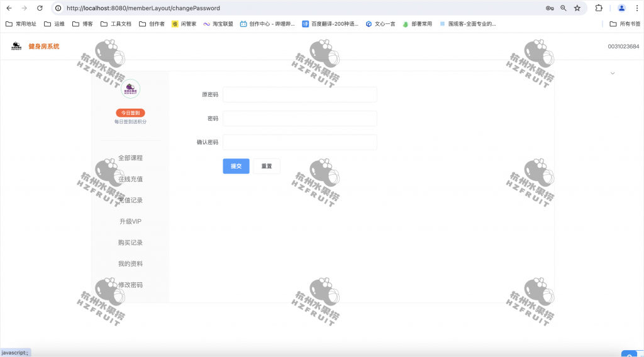Image resolution: width=644 pixels, height=357 pixels.
Task: Click the member avatar in sidebar
Action: [x=131, y=89]
